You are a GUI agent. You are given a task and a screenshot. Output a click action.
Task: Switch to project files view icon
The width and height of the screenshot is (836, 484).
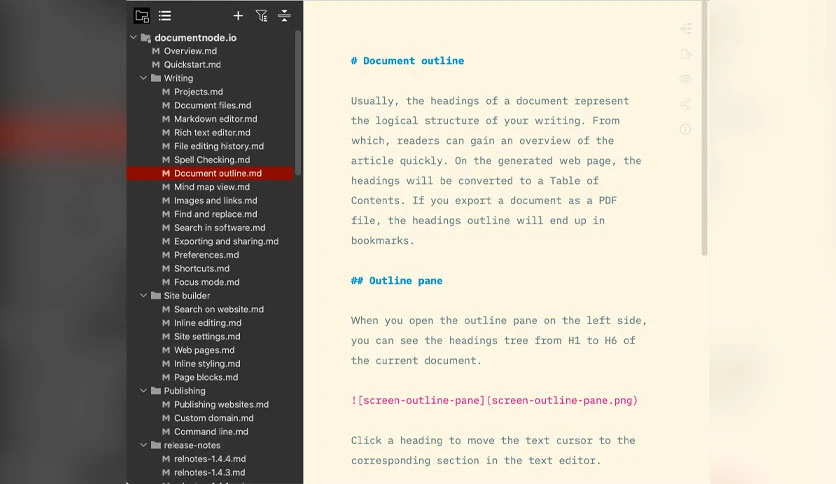pos(142,16)
